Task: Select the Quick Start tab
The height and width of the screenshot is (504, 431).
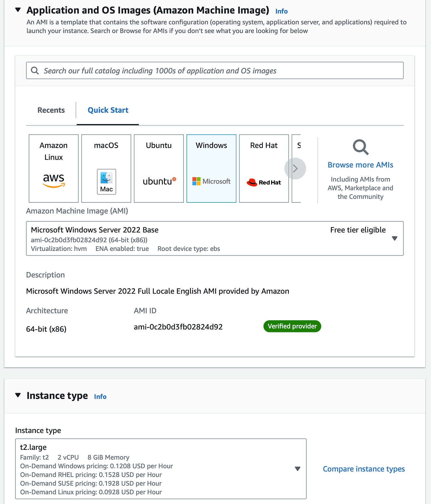Action: (108, 110)
